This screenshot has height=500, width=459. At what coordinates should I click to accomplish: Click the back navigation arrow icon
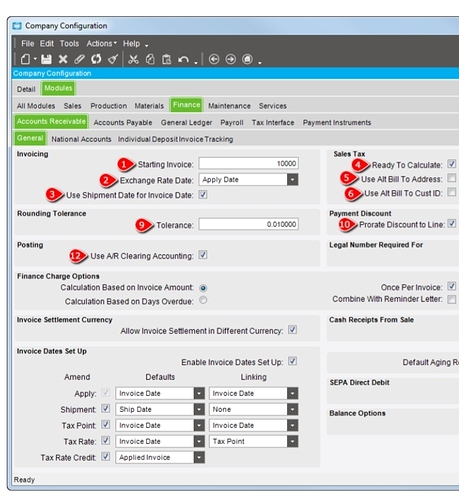pyautogui.click(x=214, y=59)
